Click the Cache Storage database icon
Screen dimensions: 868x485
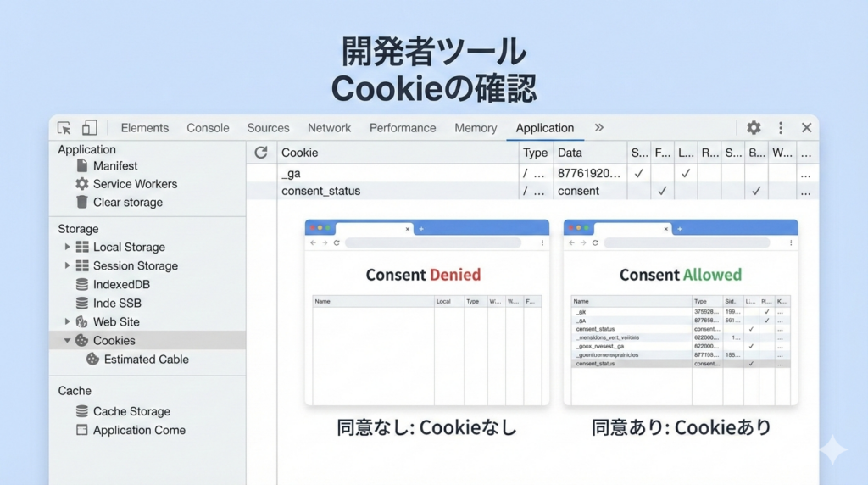82,411
